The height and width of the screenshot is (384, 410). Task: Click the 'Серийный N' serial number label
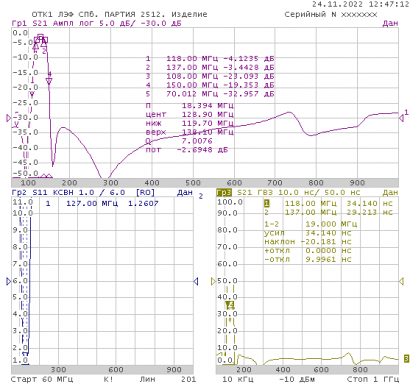[x=311, y=15]
